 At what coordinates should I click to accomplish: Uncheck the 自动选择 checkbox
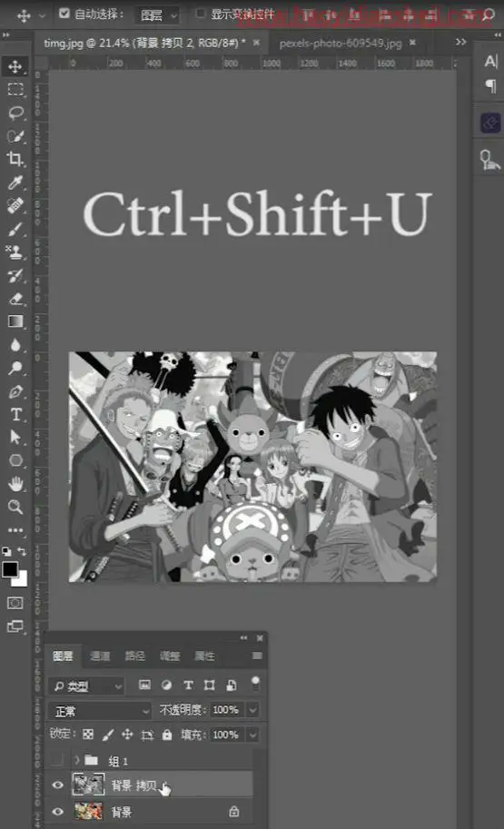click(x=64, y=14)
